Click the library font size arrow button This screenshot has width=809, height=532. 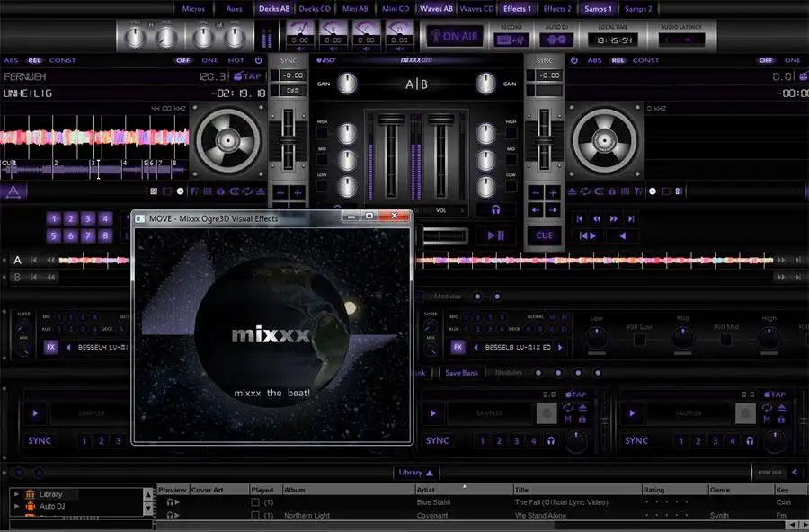click(795, 472)
